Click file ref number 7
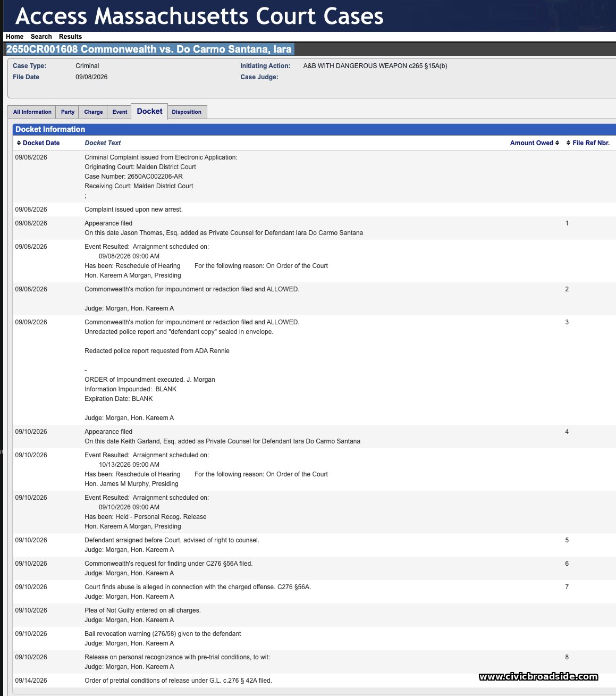 point(567,587)
